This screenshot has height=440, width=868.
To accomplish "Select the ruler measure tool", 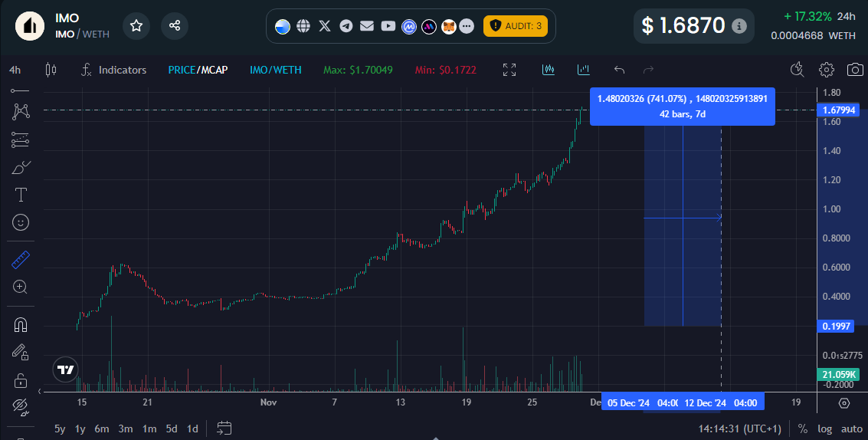I will click(x=21, y=259).
